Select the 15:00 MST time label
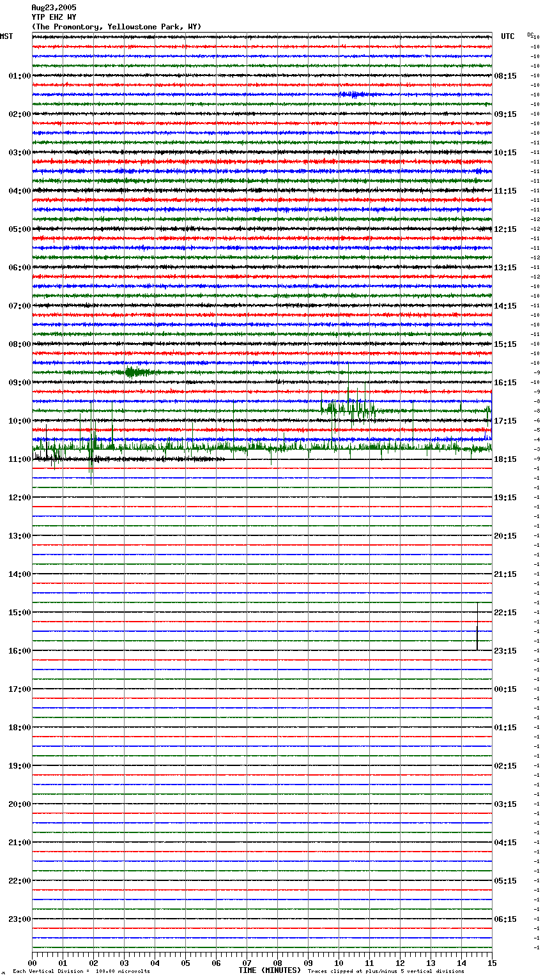Viewport: 543px width, 980px height. [x=20, y=613]
